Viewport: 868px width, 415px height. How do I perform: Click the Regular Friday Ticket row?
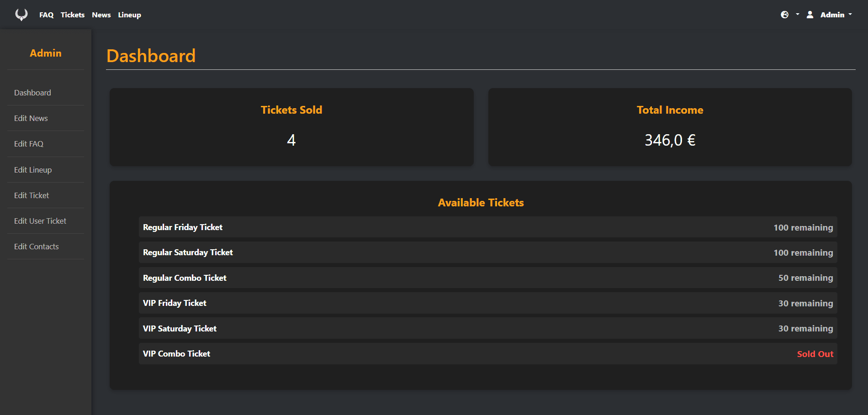pyautogui.click(x=487, y=227)
